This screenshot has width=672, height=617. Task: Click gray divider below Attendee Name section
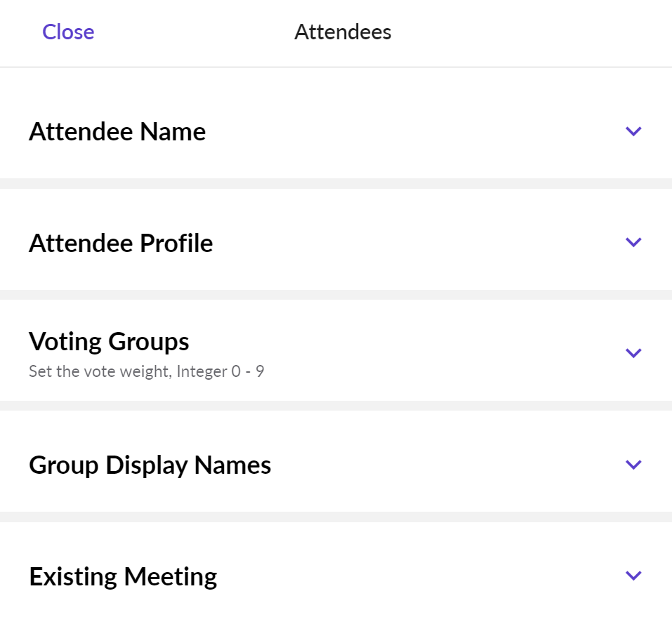[x=336, y=183]
